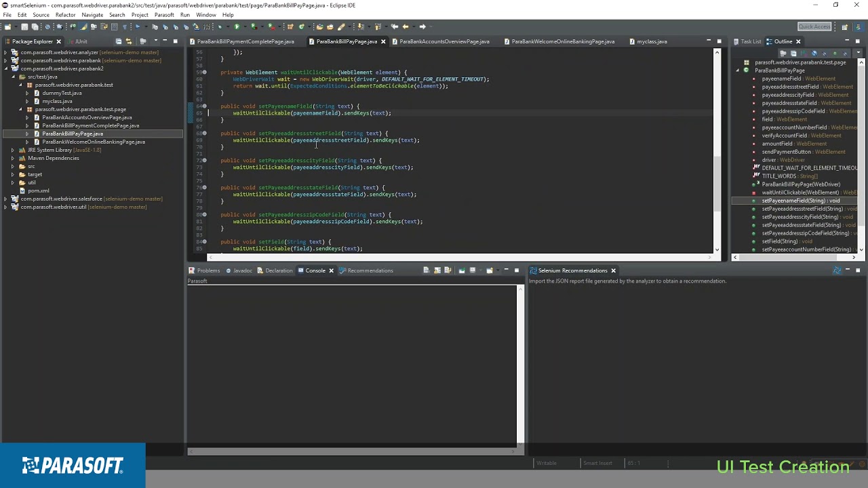Switch to ParaBankAccountsOverviewPage.java editor tab
The width and height of the screenshot is (868, 488).
[x=440, y=41]
